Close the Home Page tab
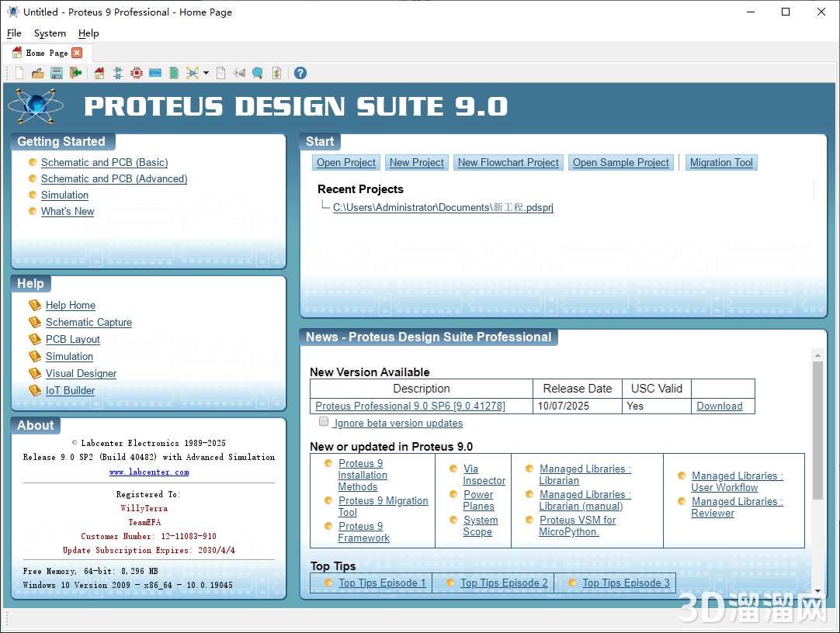 coord(77,53)
